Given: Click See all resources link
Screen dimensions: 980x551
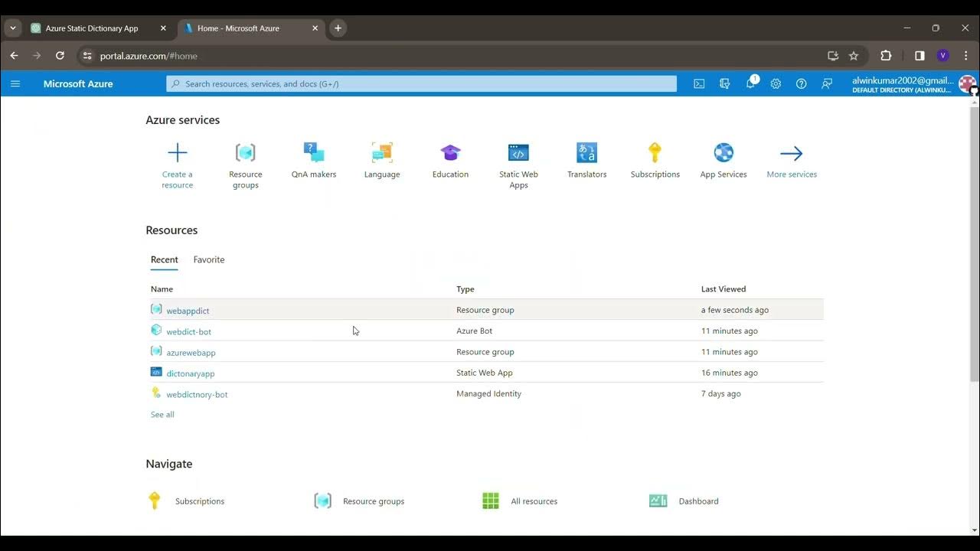Looking at the screenshot, I should [162, 415].
